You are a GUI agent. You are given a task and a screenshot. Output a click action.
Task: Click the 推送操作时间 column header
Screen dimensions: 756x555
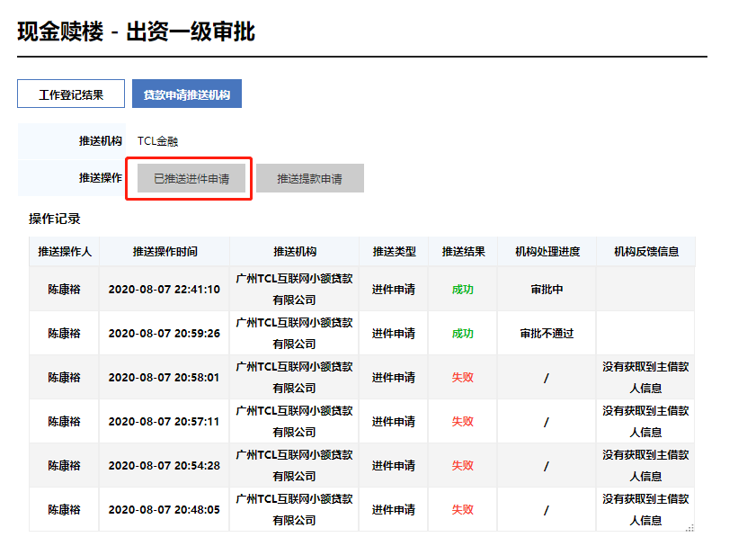(165, 252)
